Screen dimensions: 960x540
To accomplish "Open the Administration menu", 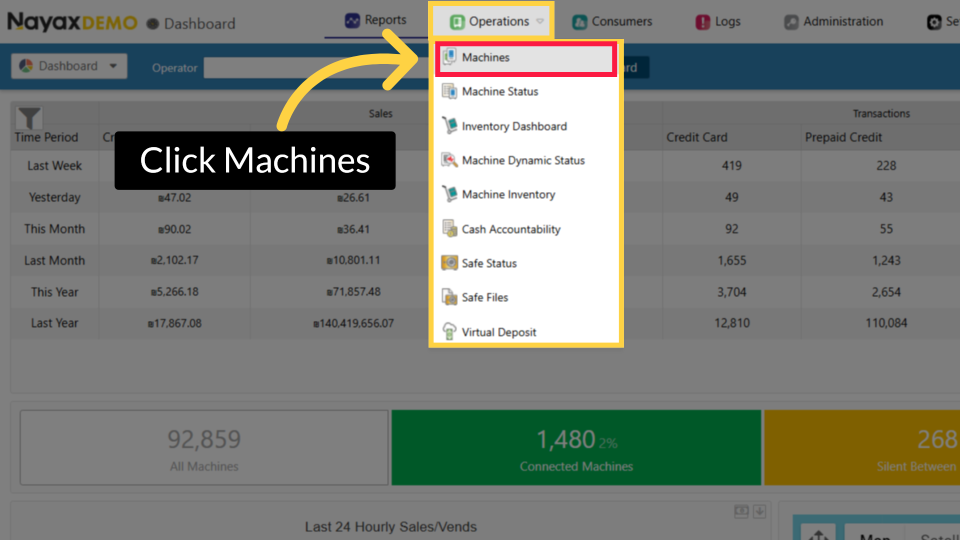I will tap(833, 22).
